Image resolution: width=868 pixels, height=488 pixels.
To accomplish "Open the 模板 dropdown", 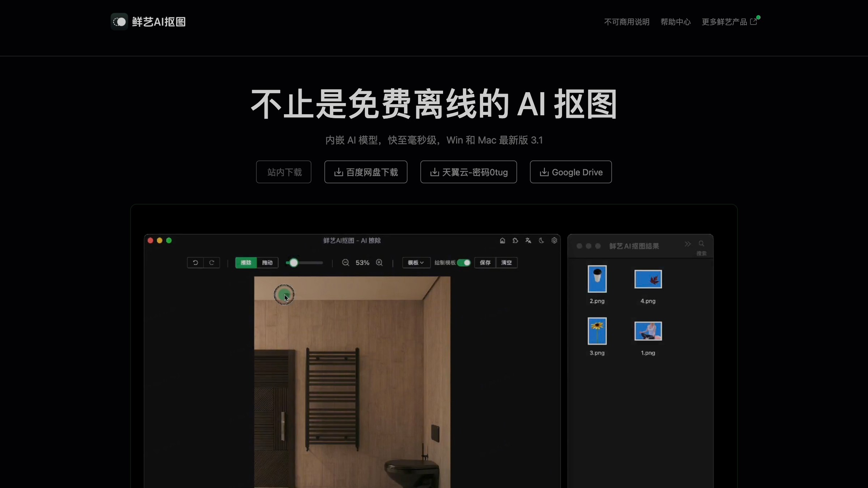I will (x=416, y=262).
